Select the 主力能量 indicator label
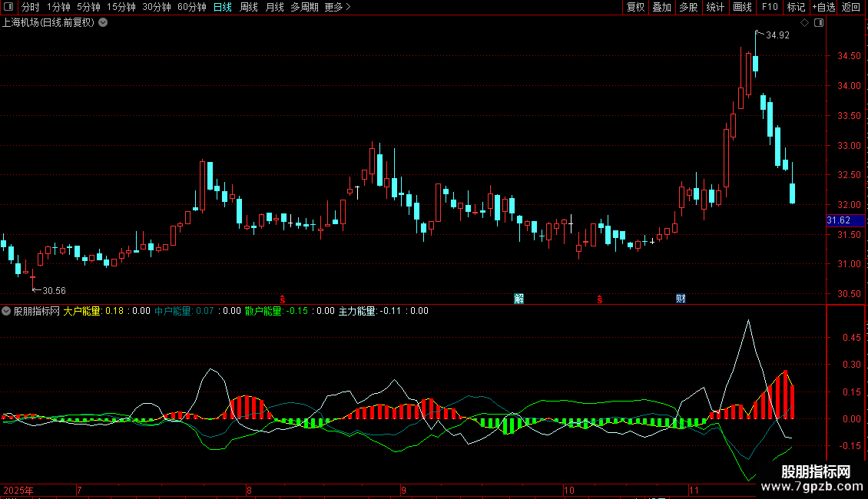The height and width of the screenshot is (499, 868). pyautogui.click(x=357, y=311)
